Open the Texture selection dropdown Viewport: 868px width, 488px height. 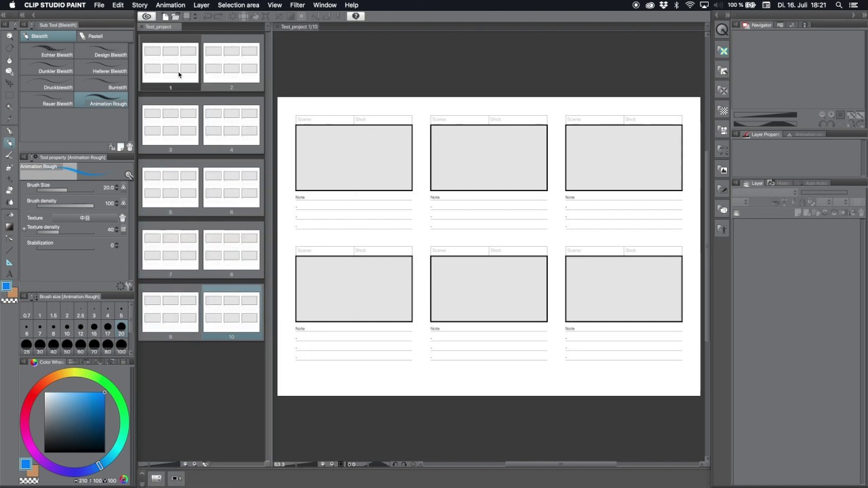tap(85, 218)
